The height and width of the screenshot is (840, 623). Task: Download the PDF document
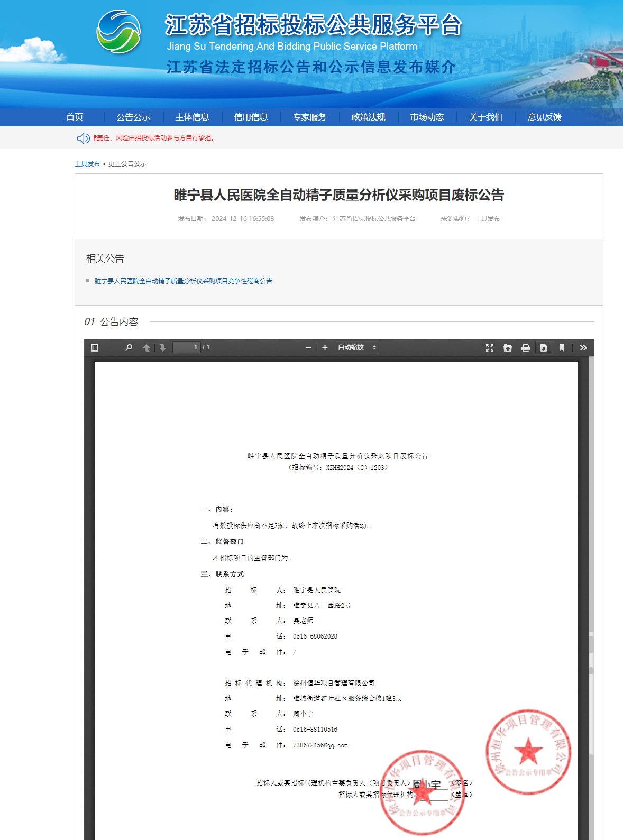coord(543,347)
